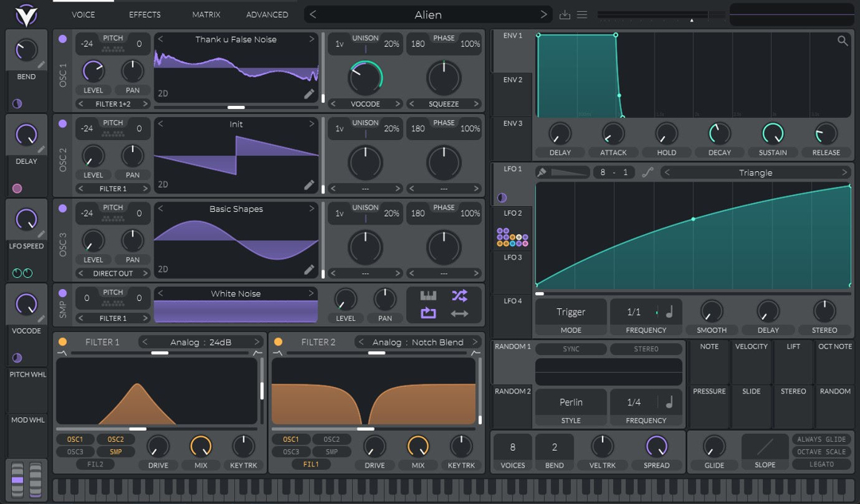The height and width of the screenshot is (504, 860).
Task: Toggle the sampler random shuffle playback icon
Action: [x=459, y=295]
